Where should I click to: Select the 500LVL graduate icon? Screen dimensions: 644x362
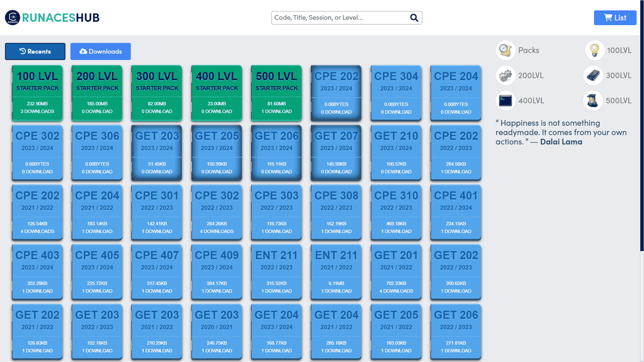pyautogui.click(x=593, y=101)
